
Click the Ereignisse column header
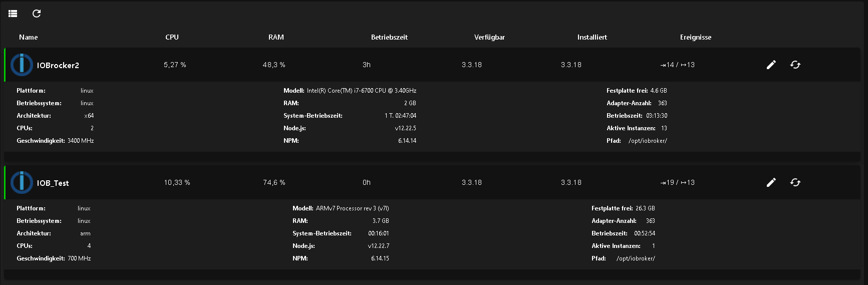(696, 37)
